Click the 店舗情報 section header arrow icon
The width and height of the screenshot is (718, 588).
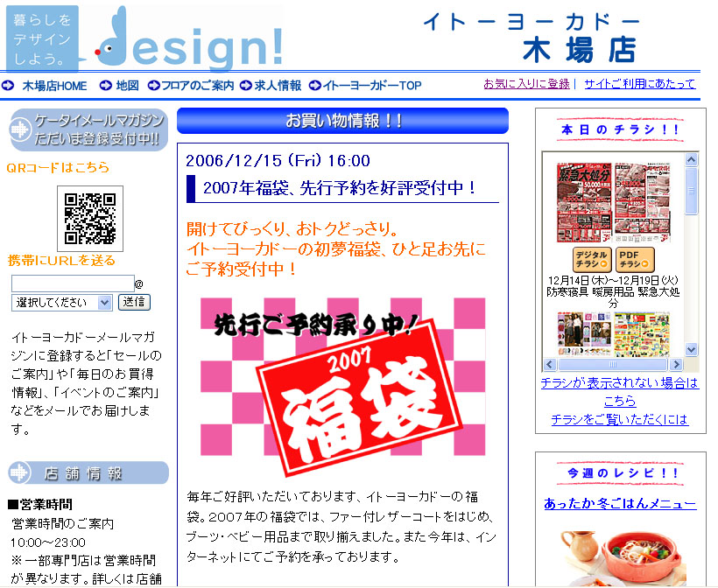[20, 473]
